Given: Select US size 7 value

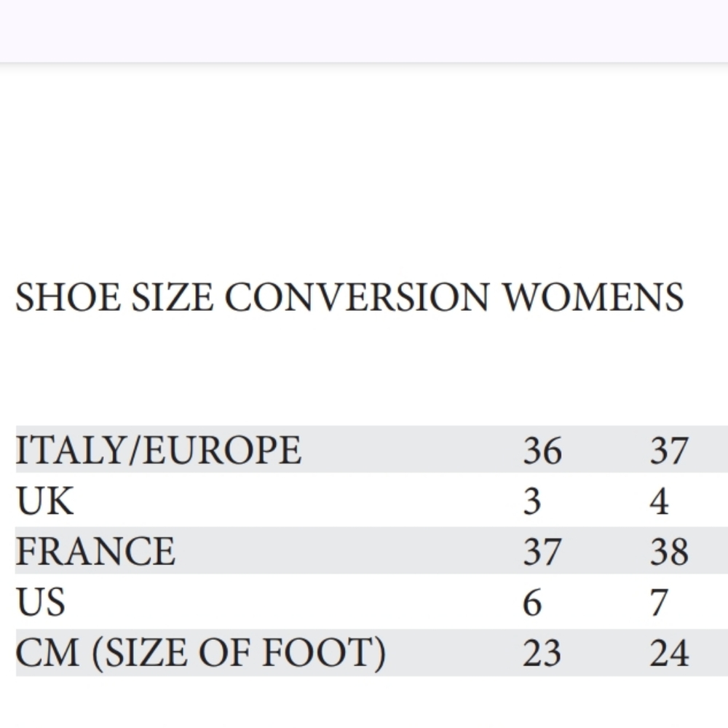Looking at the screenshot, I should click(660, 603).
